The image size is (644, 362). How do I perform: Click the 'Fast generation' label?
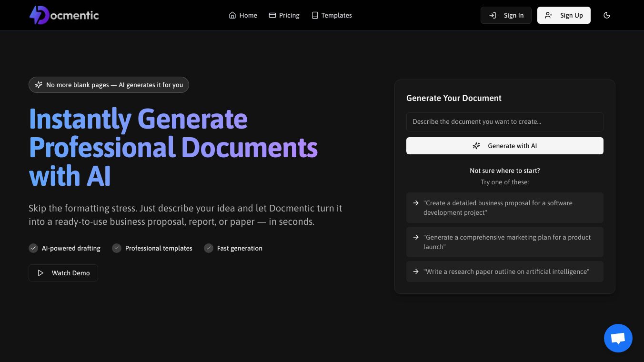coord(240,248)
